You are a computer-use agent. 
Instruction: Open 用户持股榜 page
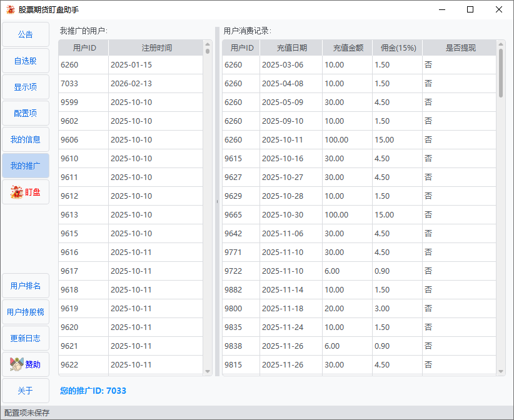[x=26, y=312]
